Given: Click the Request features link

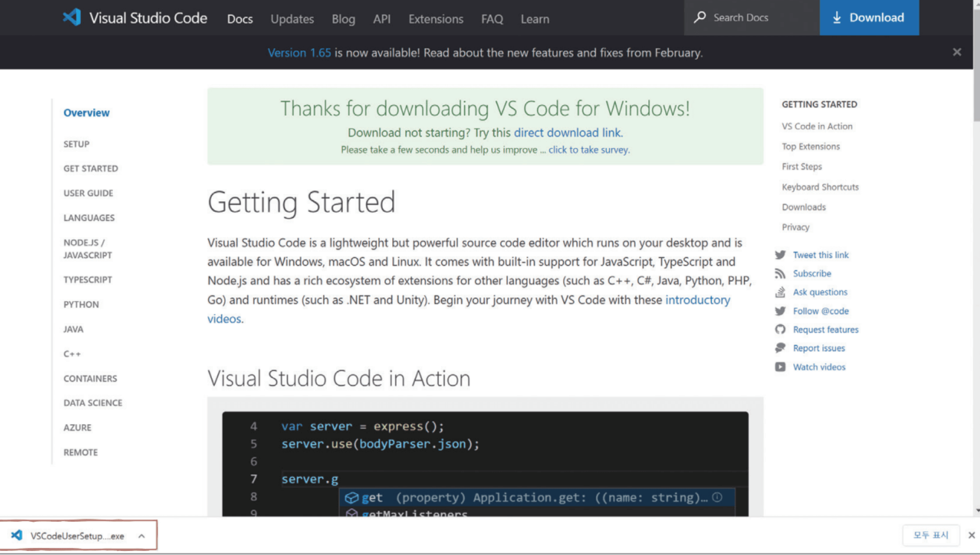Looking at the screenshot, I should pyautogui.click(x=825, y=330).
